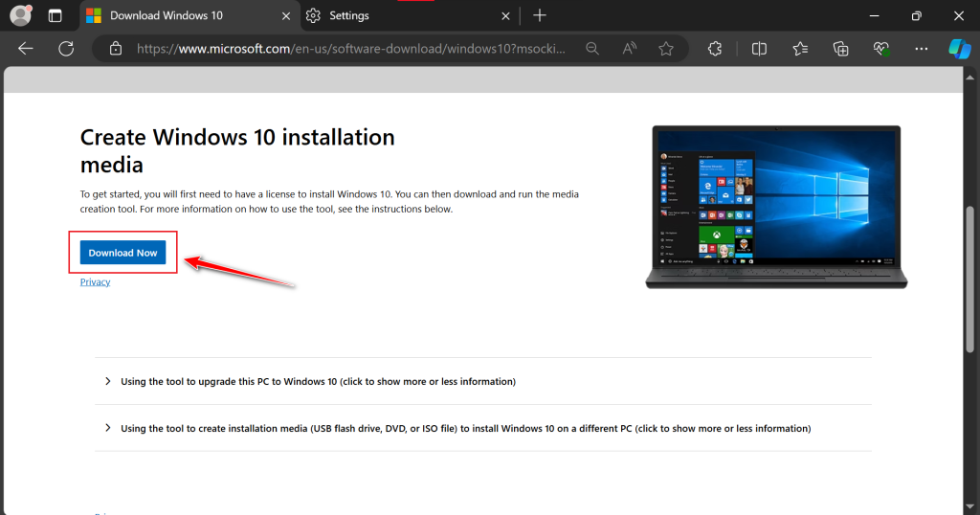Switch to Download Windows 10 tab

pyautogui.click(x=189, y=15)
